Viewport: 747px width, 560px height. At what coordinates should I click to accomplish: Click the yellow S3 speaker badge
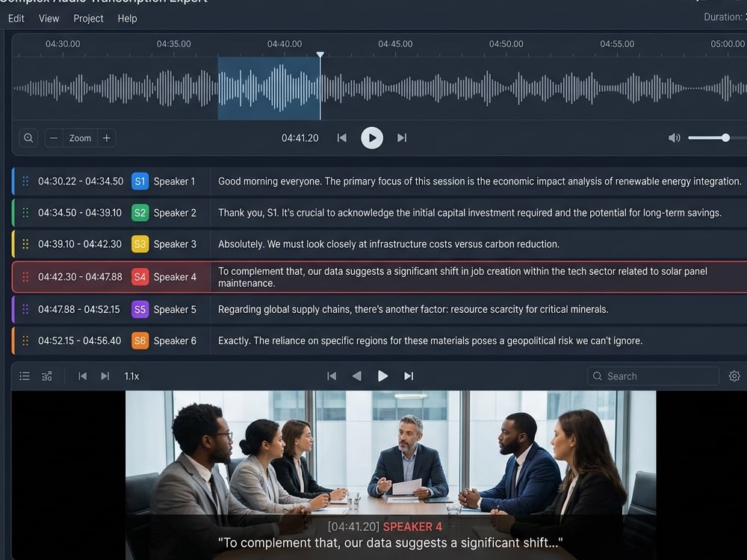point(140,244)
